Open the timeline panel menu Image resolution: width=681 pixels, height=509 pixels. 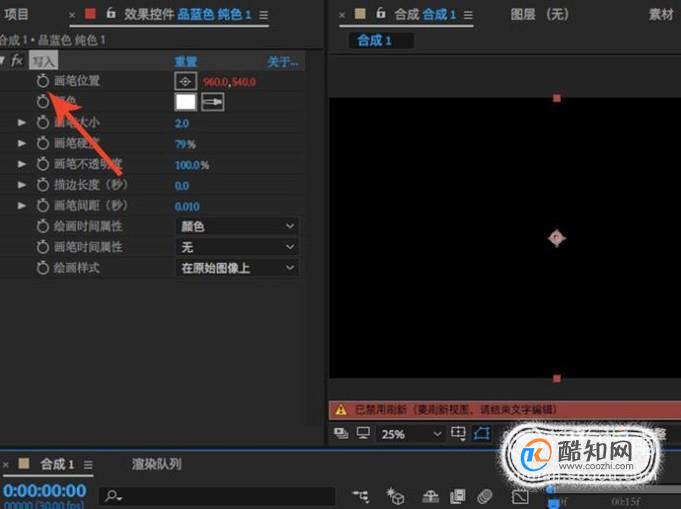[88, 465]
